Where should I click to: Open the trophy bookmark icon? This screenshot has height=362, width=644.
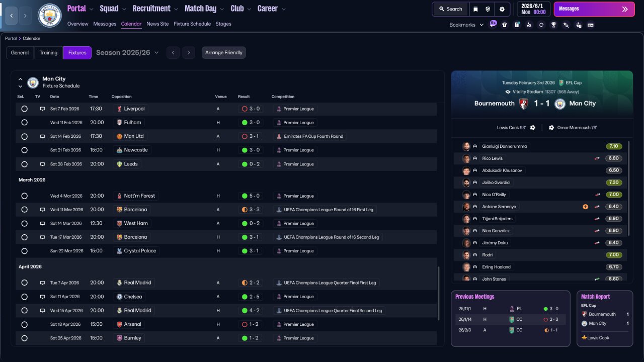(x=553, y=25)
